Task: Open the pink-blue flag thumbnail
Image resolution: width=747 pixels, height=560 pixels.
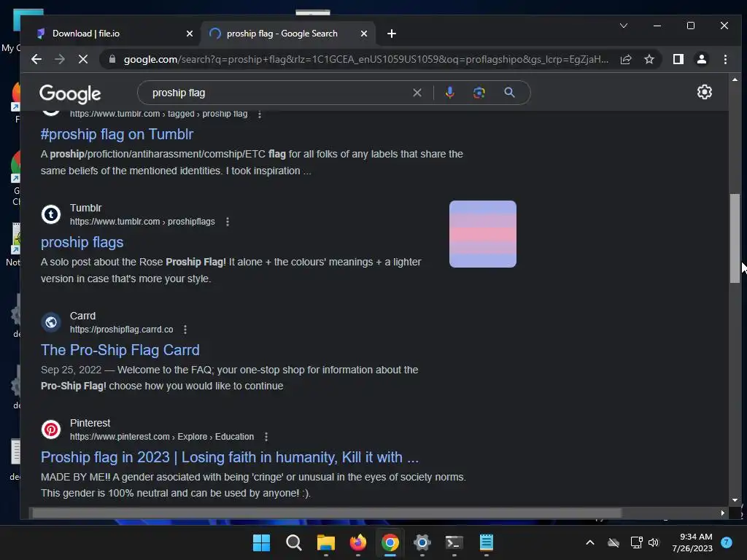Action: [x=483, y=234]
